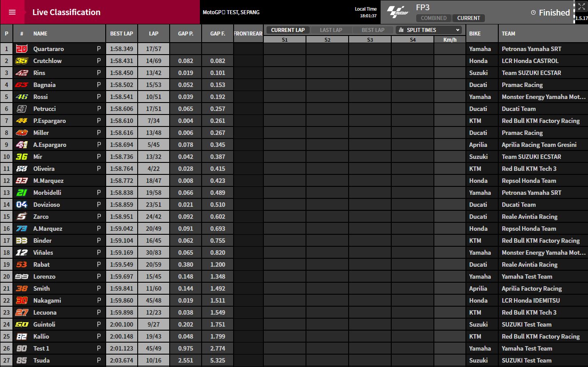This screenshot has height=367, width=588.
Task: Open the hamburger menu
Action: (x=12, y=12)
